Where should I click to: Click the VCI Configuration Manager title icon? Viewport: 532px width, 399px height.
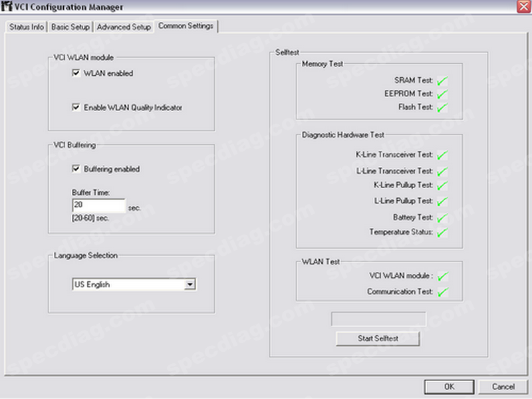pos(8,7)
